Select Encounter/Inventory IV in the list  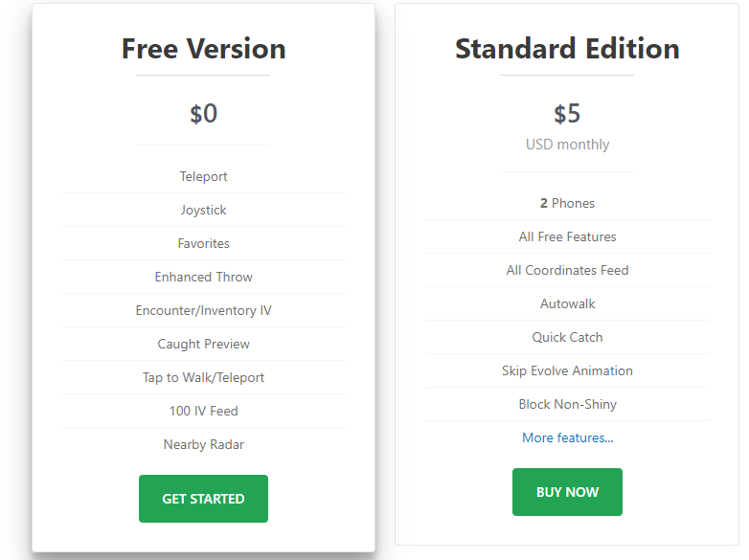(203, 310)
